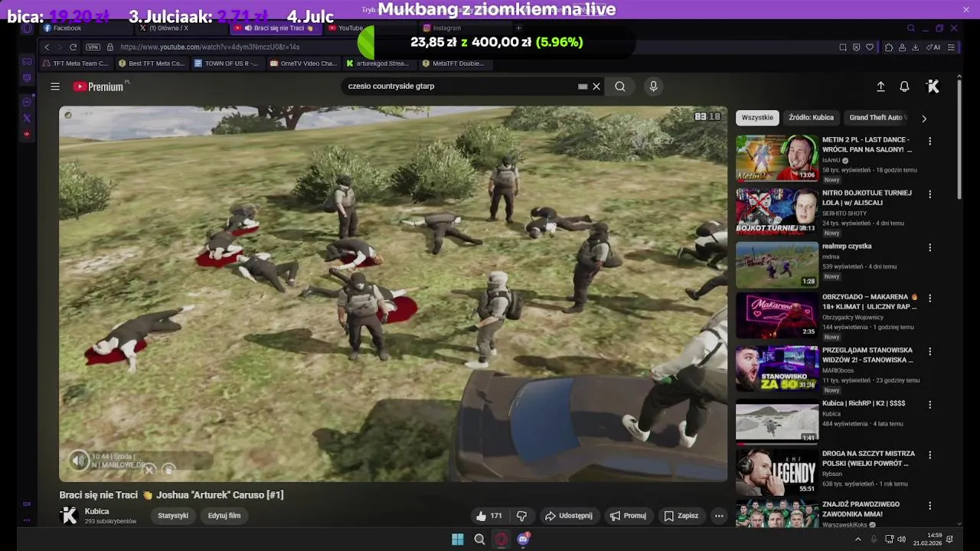The height and width of the screenshot is (551, 980).
Task: Reload the page in the browser
Action: [73, 47]
